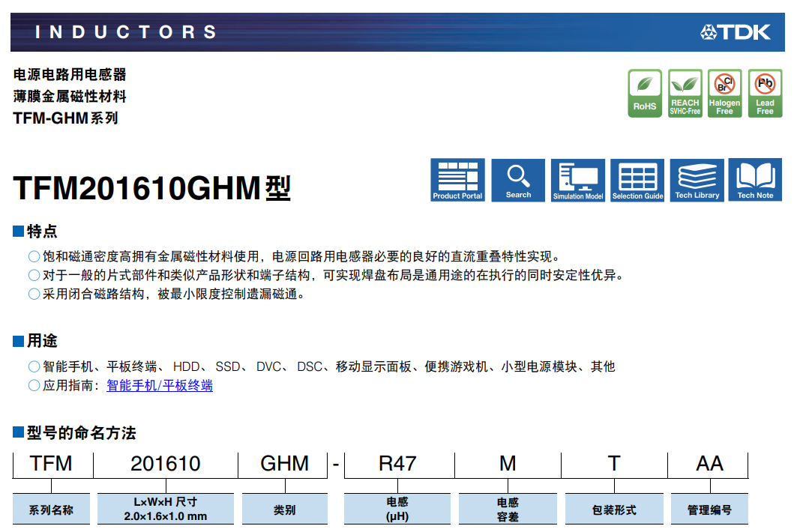Click the Lead Free badge

click(x=765, y=94)
